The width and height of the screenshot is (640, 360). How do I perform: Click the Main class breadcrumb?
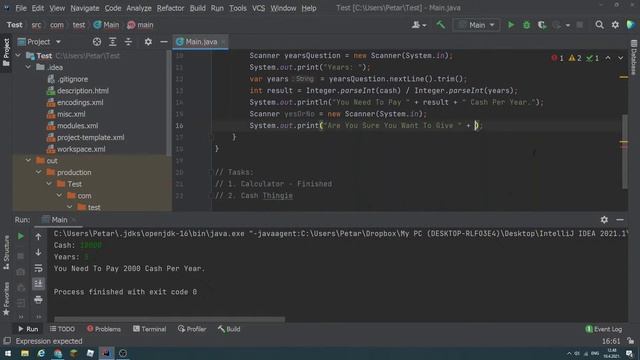tap(106, 25)
